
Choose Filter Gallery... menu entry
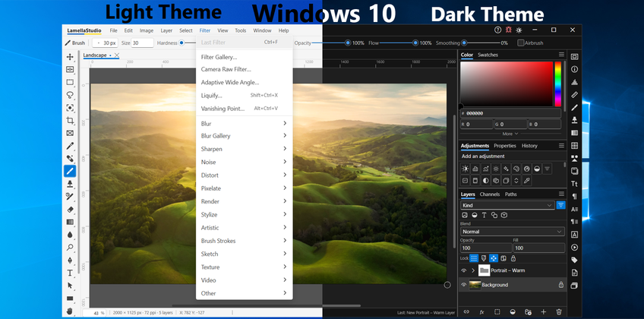(x=245, y=57)
